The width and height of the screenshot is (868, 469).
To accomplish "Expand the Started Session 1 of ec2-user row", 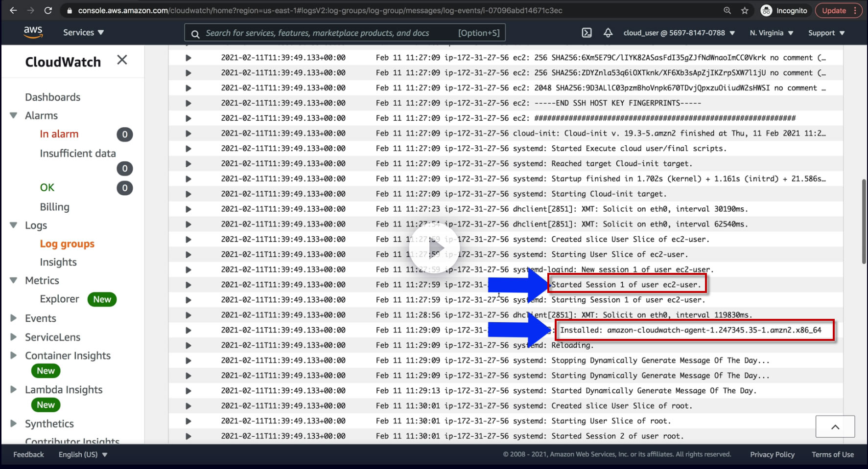I will (188, 285).
